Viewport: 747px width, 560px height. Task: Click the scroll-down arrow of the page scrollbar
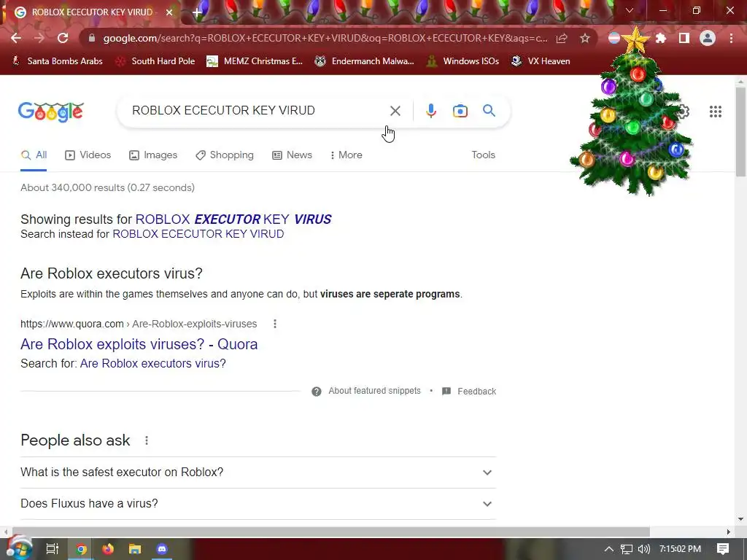click(740, 519)
